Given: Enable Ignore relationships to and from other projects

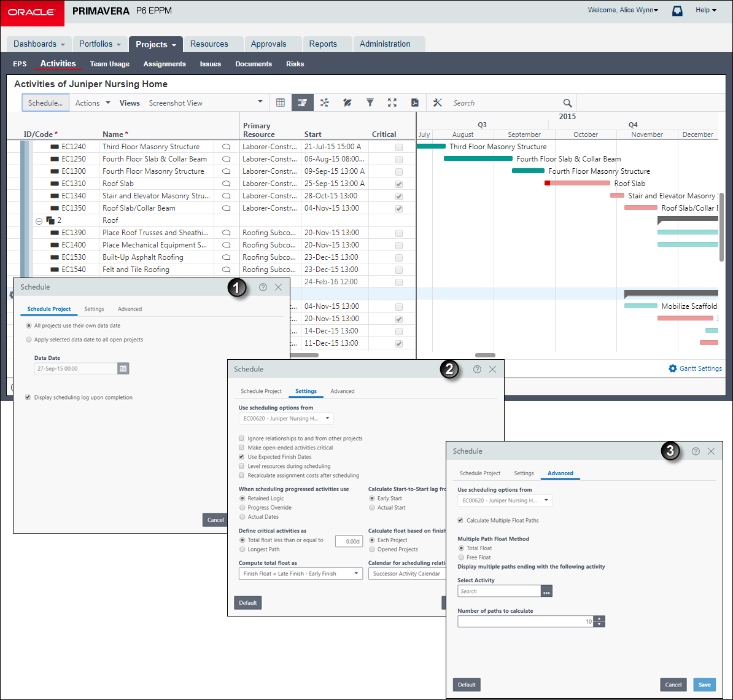Looking at the screenshot, I should tap(241, 438).
